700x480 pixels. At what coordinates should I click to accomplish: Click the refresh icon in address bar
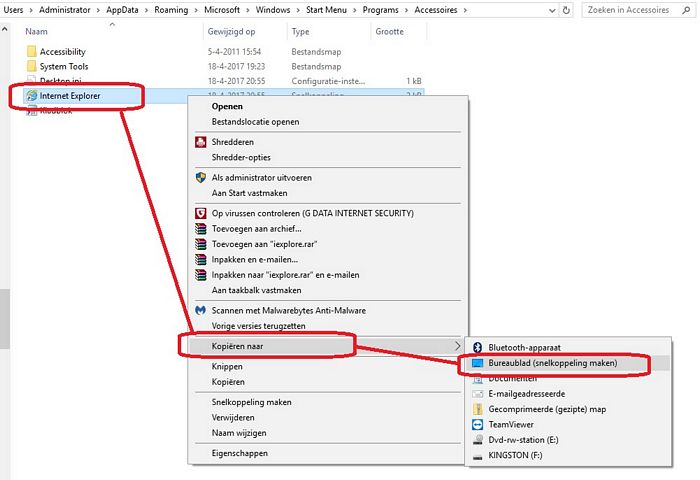pos(566,10)
